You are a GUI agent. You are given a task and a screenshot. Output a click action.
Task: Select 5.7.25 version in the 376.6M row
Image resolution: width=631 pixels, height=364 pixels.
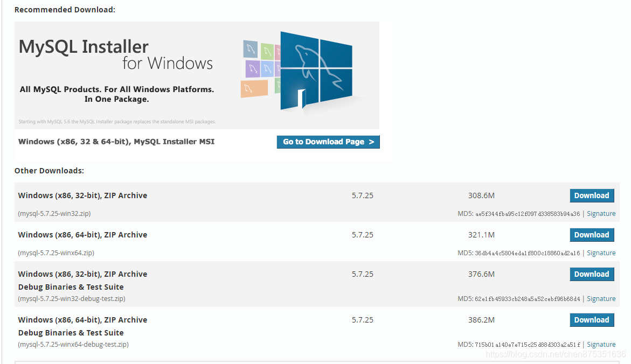(363, 274)
